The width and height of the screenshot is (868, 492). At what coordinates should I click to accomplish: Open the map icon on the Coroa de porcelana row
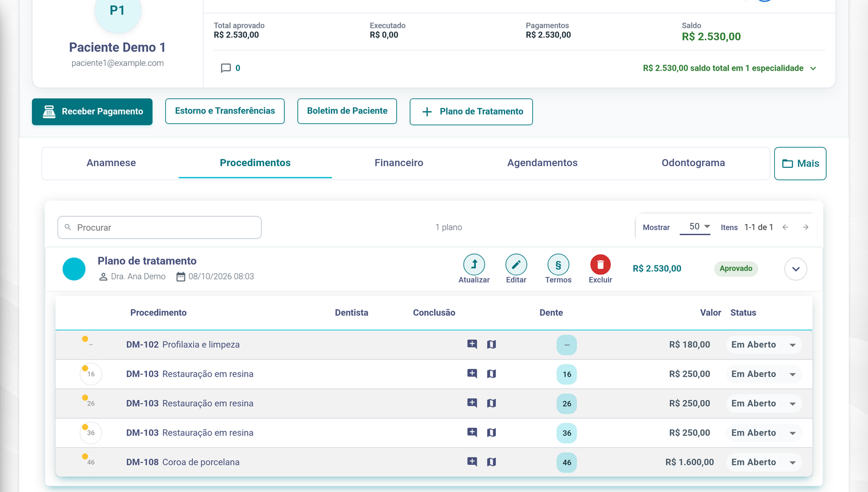492,462
